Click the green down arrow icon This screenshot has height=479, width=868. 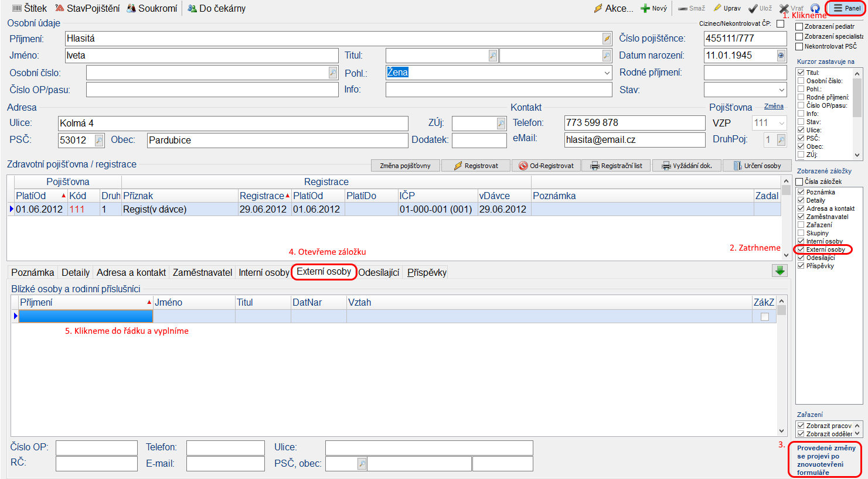[x=780, y=271]
